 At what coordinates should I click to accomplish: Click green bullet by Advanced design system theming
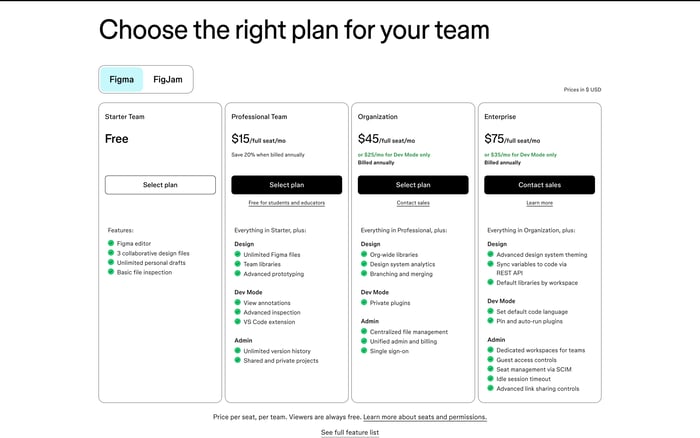(x=490, y=254)
